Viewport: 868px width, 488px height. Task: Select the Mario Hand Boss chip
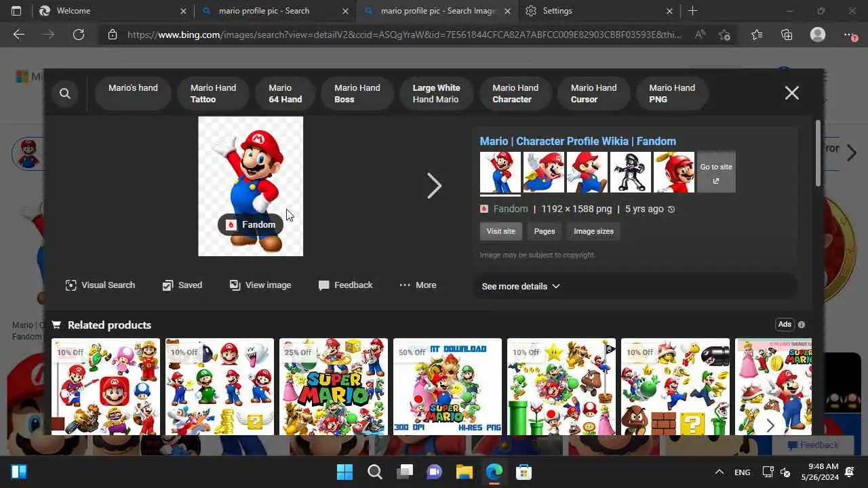357,94
